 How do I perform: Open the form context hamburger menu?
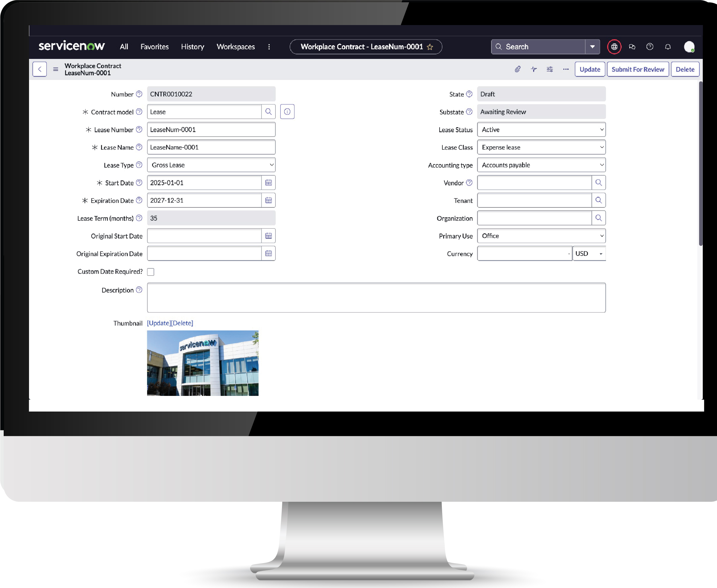(x=55, y=69)
